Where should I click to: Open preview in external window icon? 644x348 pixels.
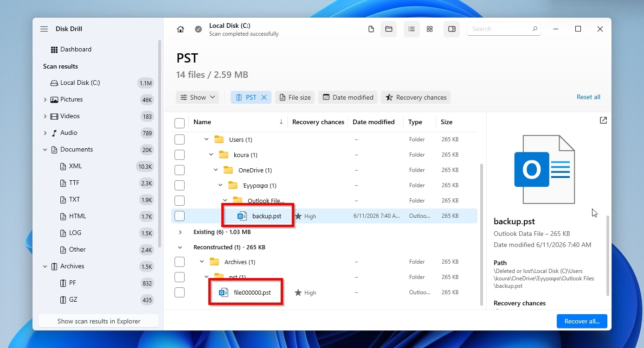[603, 120]
